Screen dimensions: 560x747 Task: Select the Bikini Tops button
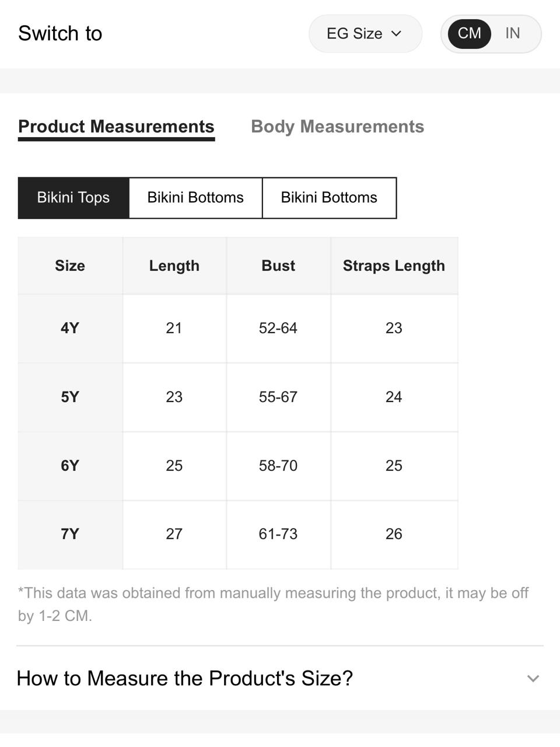click(x=73, y=198)
